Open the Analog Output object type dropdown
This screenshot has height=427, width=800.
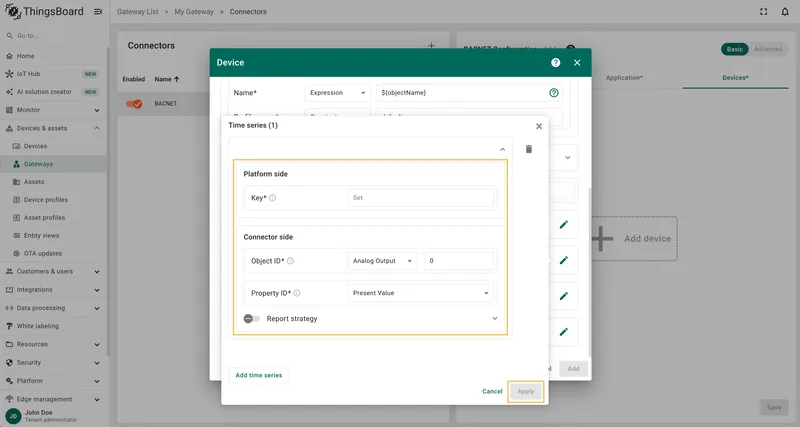pos(382,261)
